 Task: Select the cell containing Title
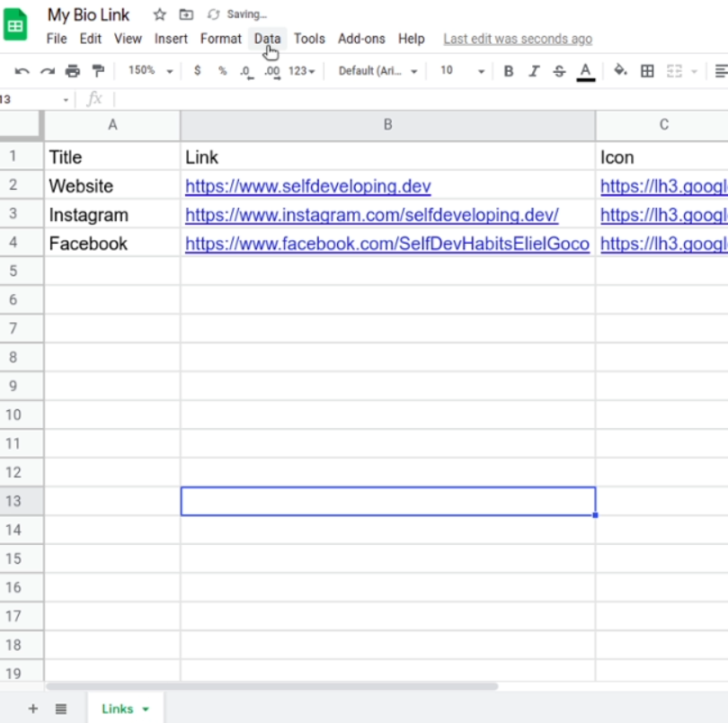[x=112, y=157]
